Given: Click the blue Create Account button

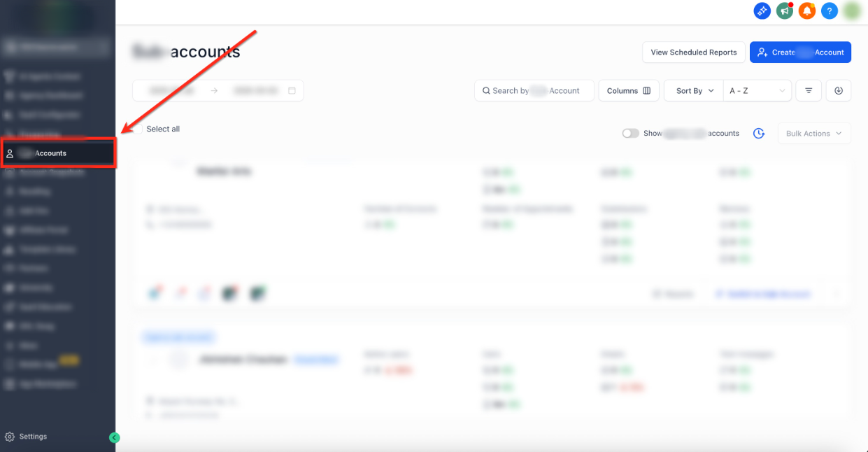Looking at the screenshot, I should point(800,52).
